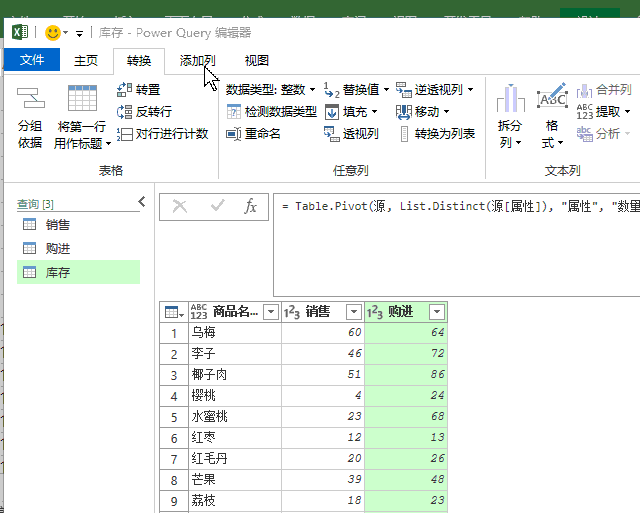Click the 透视列 pivot column button
Viewport: 640px width, 513px height.
point(351,133)
